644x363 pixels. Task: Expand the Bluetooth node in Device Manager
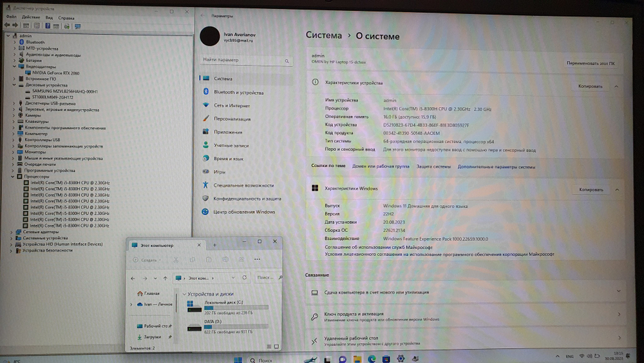click(x=14, y=42)
